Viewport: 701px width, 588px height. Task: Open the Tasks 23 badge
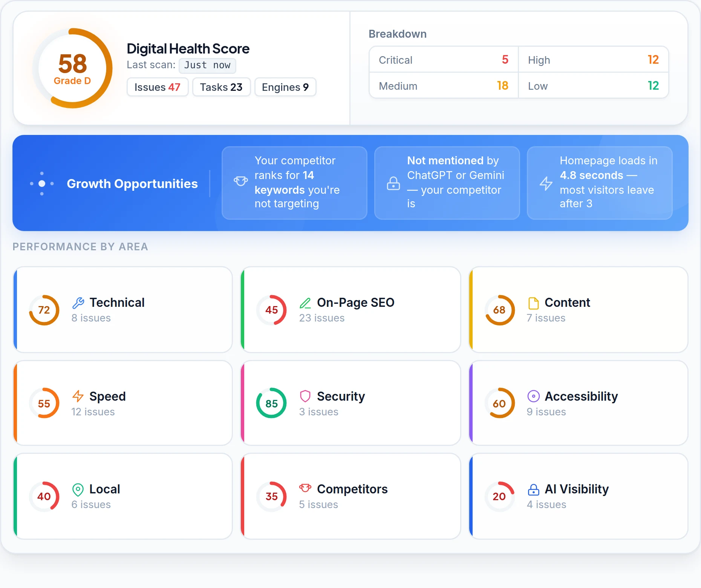(x=221, y=87)
